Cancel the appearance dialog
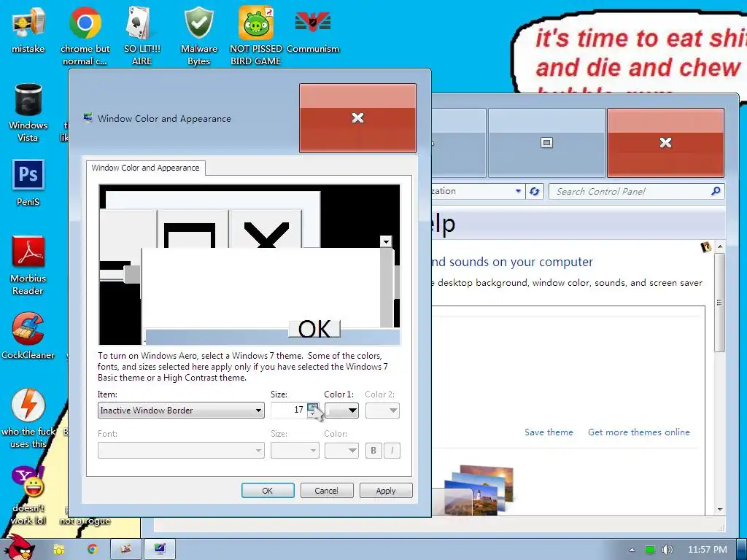This screenshot has height=560, width=747. pyautogui.click(x=327, y=491)
